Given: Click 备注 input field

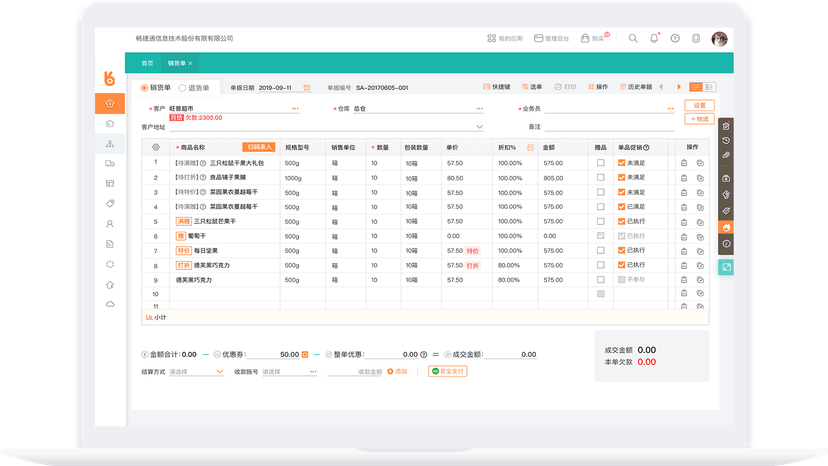Looking at the screenshot, I should tap(609, 126).
